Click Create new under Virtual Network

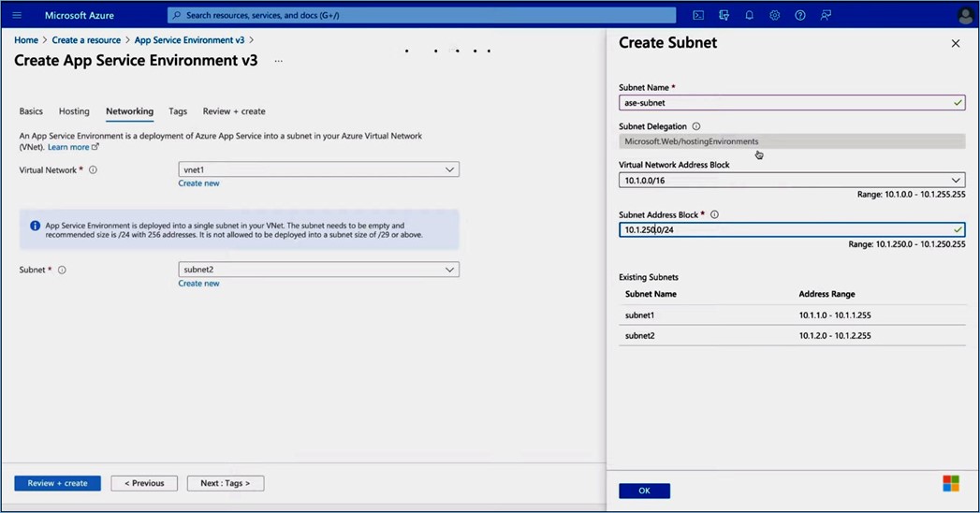(198, 183)
